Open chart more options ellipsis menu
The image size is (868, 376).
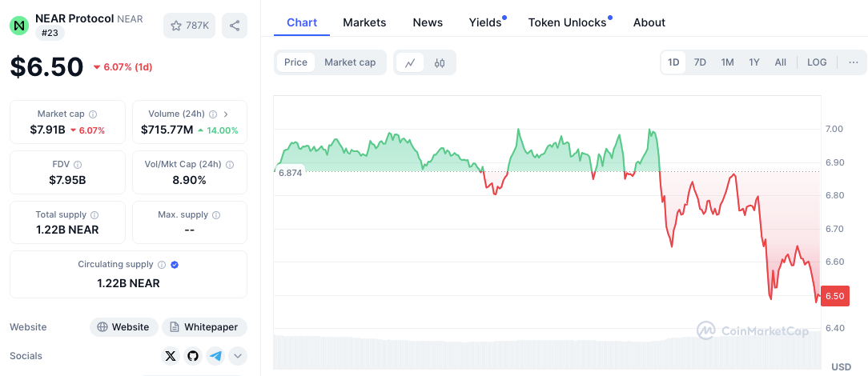tap(854, 62)
